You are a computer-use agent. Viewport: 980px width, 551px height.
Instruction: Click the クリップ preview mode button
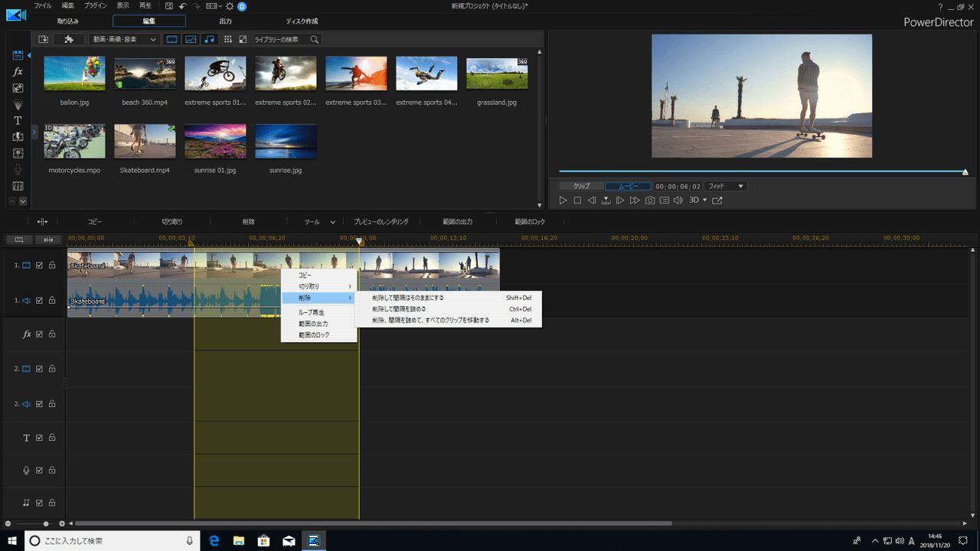point(582,186)
